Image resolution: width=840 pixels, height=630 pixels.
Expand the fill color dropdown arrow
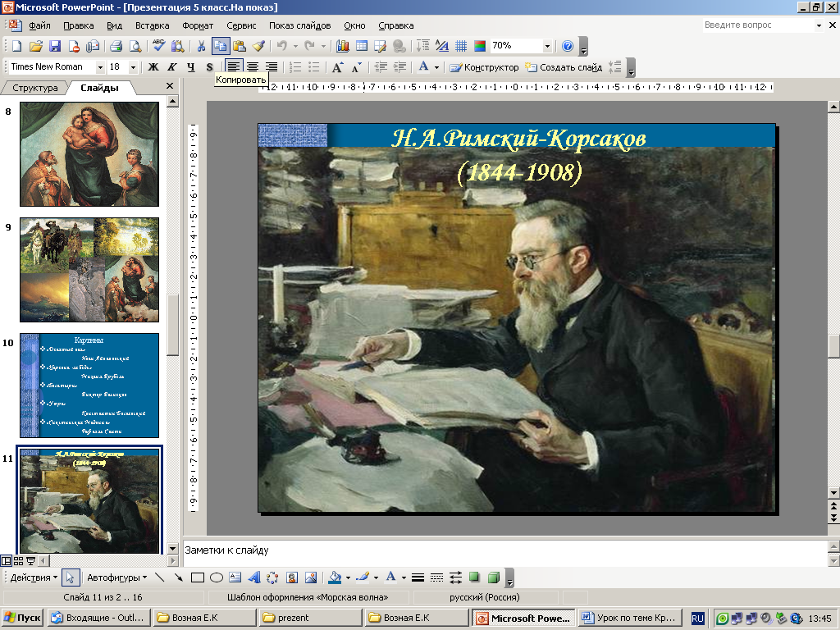pos(348,577)
